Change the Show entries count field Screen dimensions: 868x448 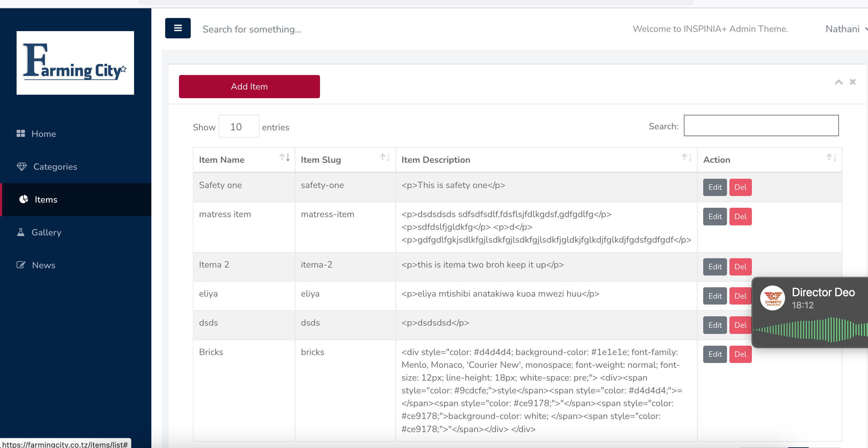pyautogui.click(x=238, y=127)
